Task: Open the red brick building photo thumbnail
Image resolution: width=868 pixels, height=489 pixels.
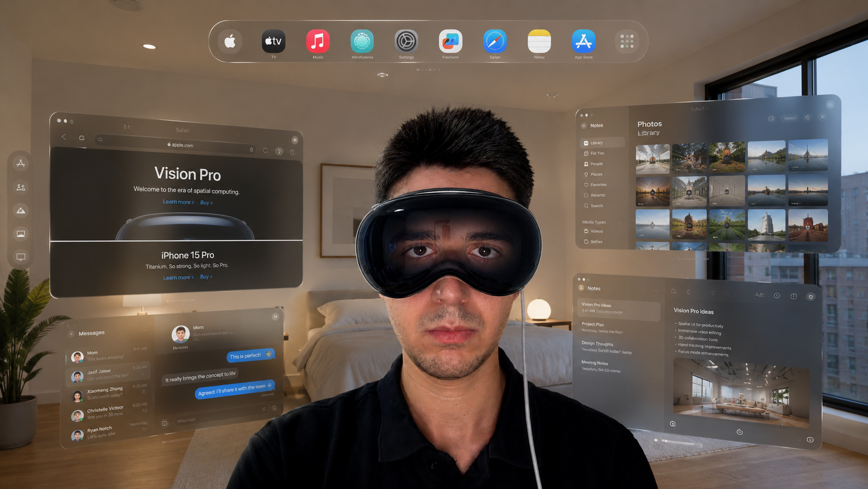Action: pos(808,226)
